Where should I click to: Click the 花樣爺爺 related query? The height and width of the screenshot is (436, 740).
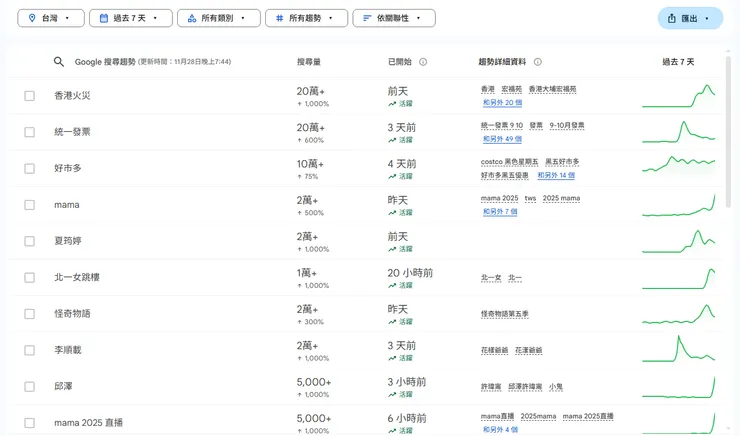pyautogui.click(x=494, y=351)
